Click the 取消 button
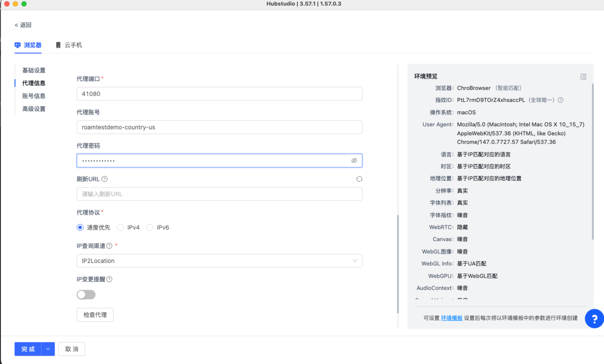Image resolution: width=604 pixels, height=364 pixels. click(72, 349)
